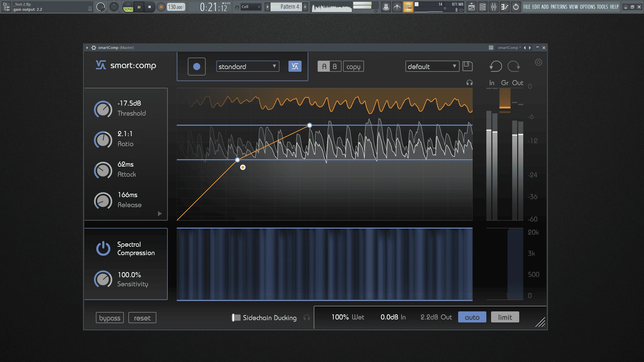This screenshot has height=362, width=644.
Task: Stop playback in the transport bar
Action: coord(150,7)
